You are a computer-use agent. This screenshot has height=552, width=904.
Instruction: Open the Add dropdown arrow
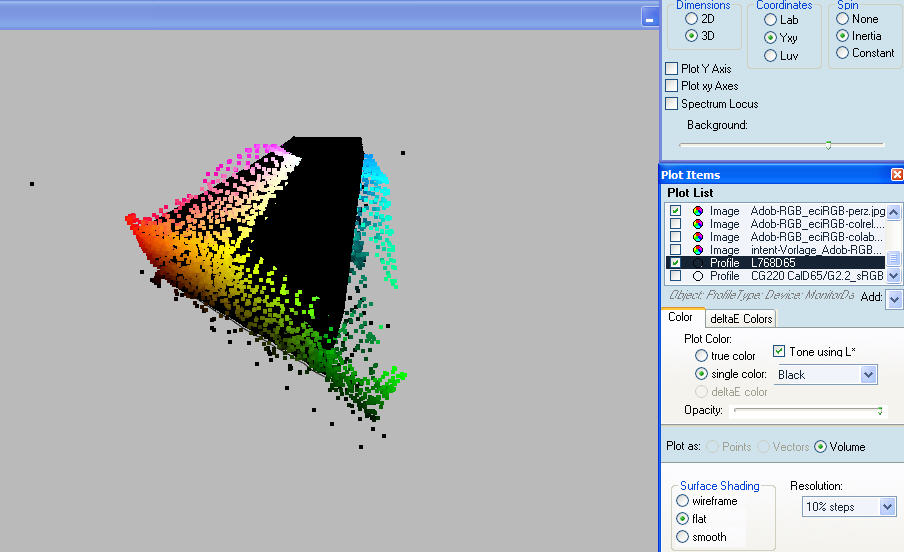point(893,299)
